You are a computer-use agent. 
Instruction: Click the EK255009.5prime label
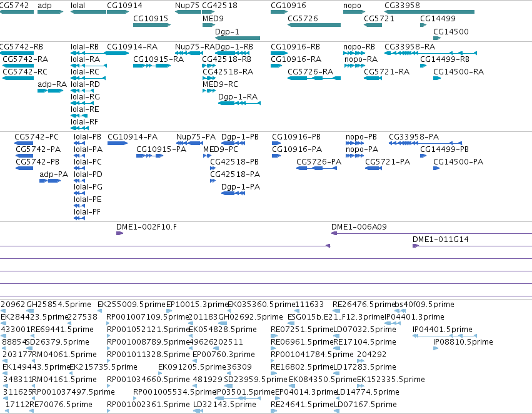[132, 305]
